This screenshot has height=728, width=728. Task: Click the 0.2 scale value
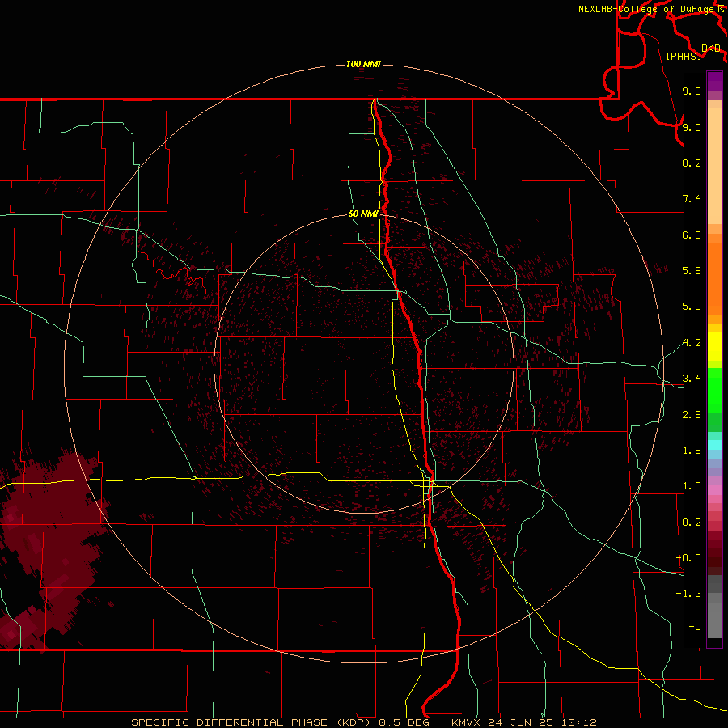(x=692, y=523)
